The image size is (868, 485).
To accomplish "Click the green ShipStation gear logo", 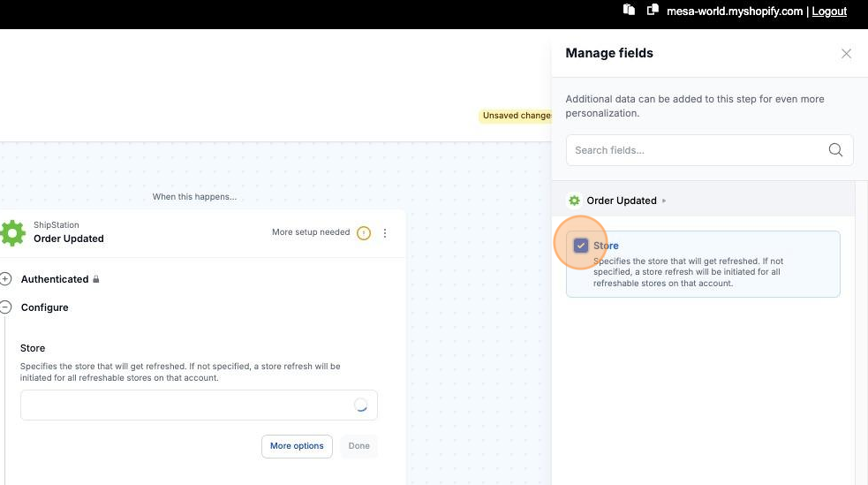I will [12, 232].
